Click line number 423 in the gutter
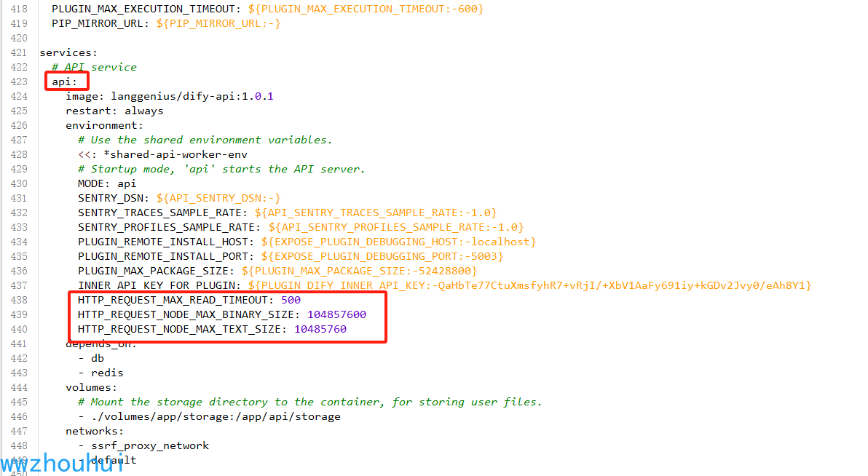Screen dimensions: 868x476 click(x=19, y=82)
